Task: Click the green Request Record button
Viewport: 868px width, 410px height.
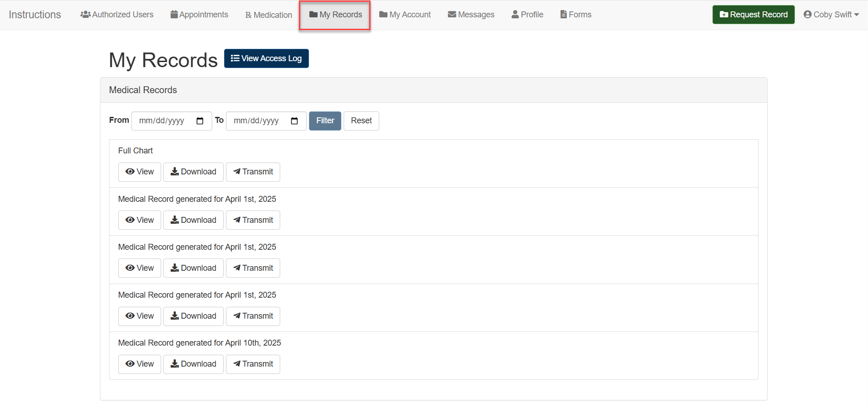Action: coord(753,15)
